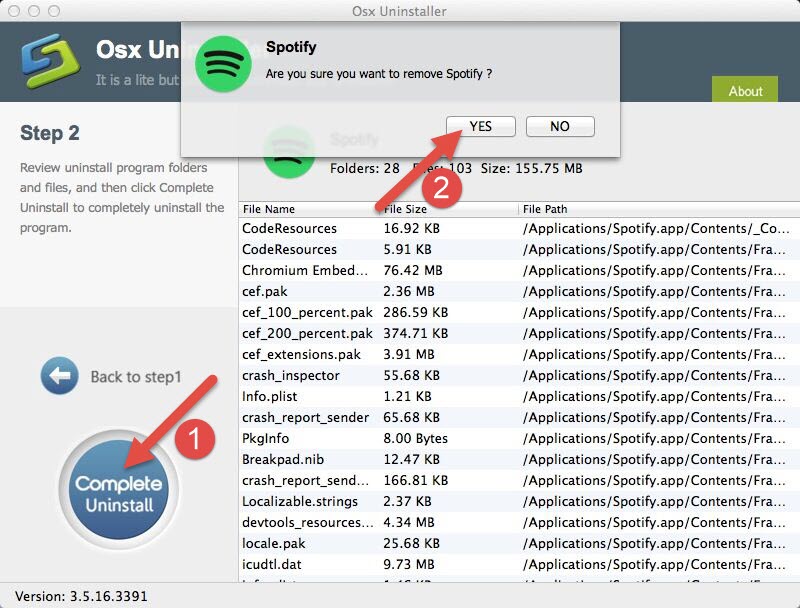Select the cef_extensions.pak file
This screenshot has height=608, width=800.
tap(519, 354)
